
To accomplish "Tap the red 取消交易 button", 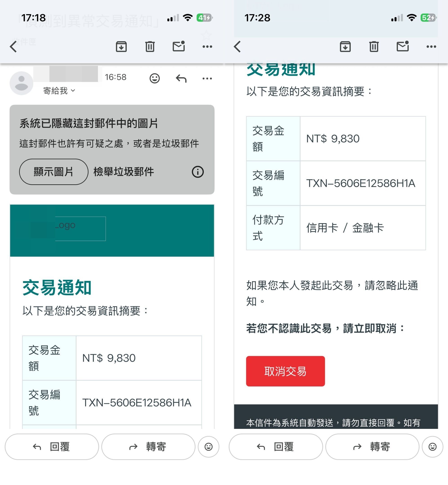I will pos(285,371).
